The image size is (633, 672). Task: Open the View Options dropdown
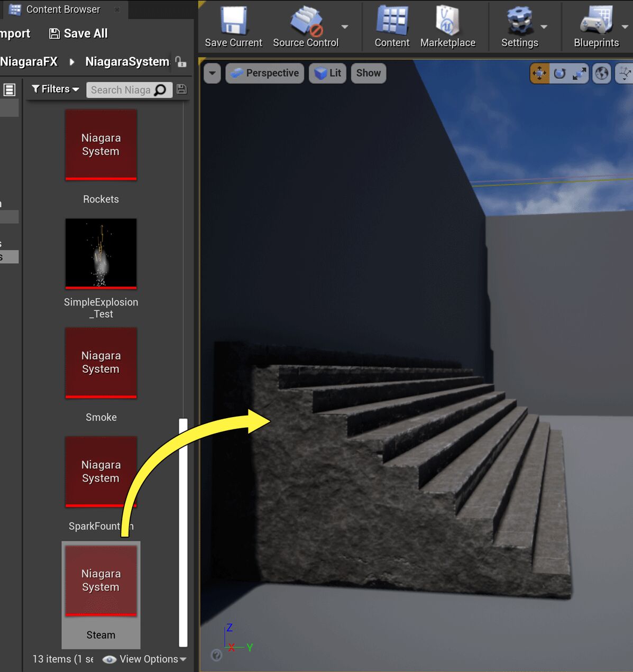pos(146,659)
